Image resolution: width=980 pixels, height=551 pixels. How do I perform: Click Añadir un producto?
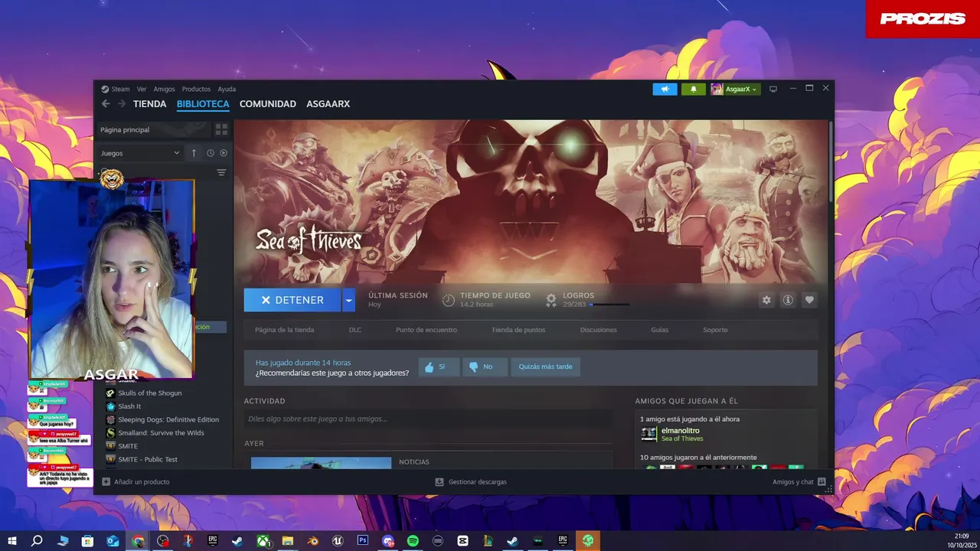click(x=136, y=482)
